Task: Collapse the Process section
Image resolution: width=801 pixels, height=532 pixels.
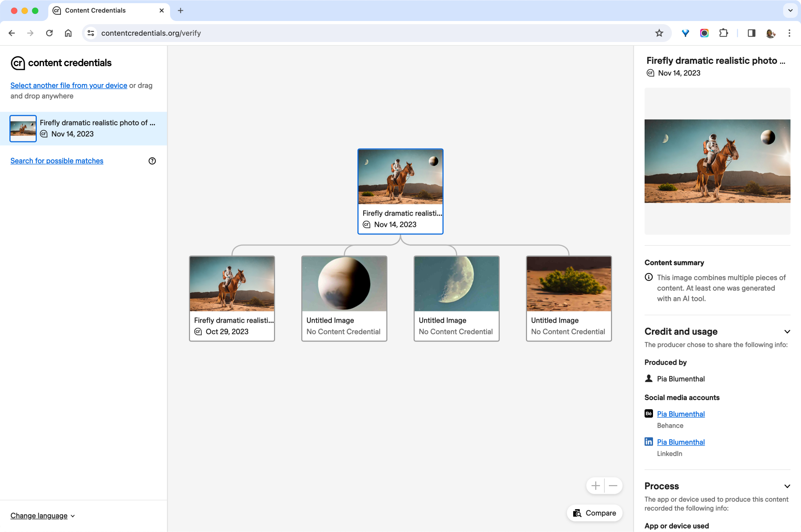Action: (787, 486)
